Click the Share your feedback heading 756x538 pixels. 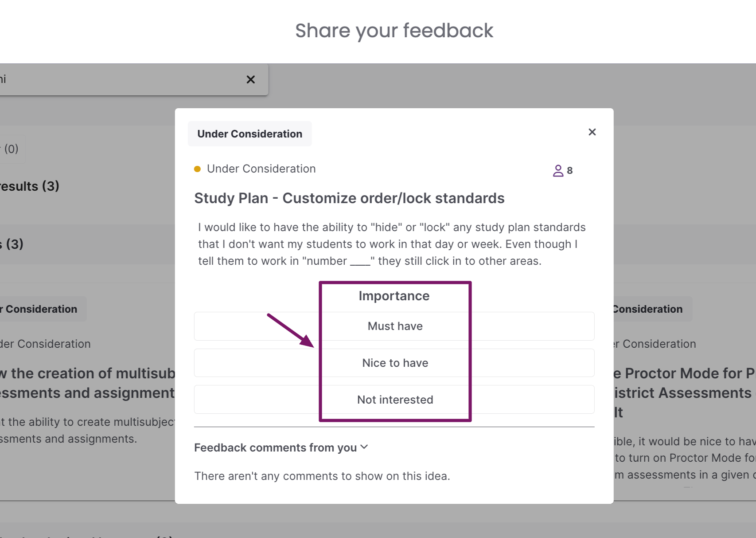pos(394,31)
